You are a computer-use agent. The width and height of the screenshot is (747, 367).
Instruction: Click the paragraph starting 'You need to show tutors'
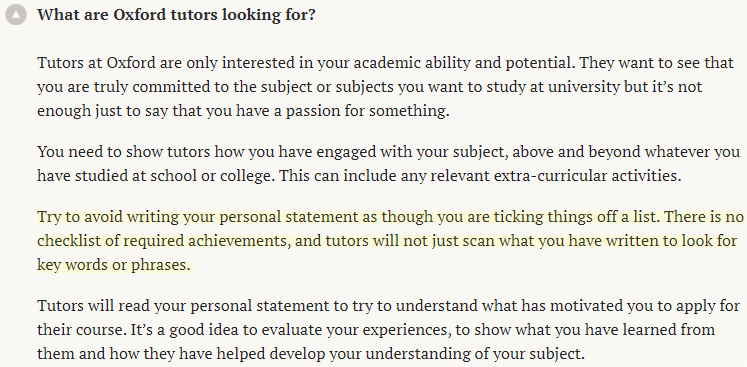(389, 164)
